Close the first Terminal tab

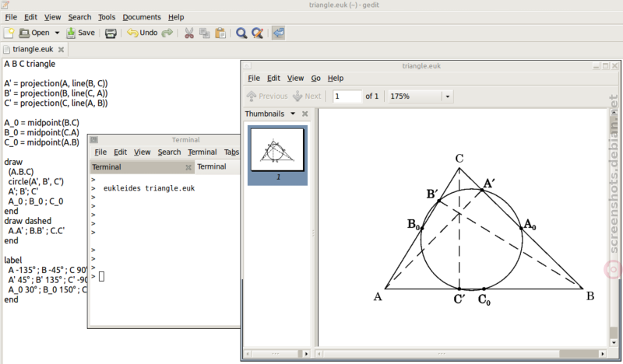[188, 167]
